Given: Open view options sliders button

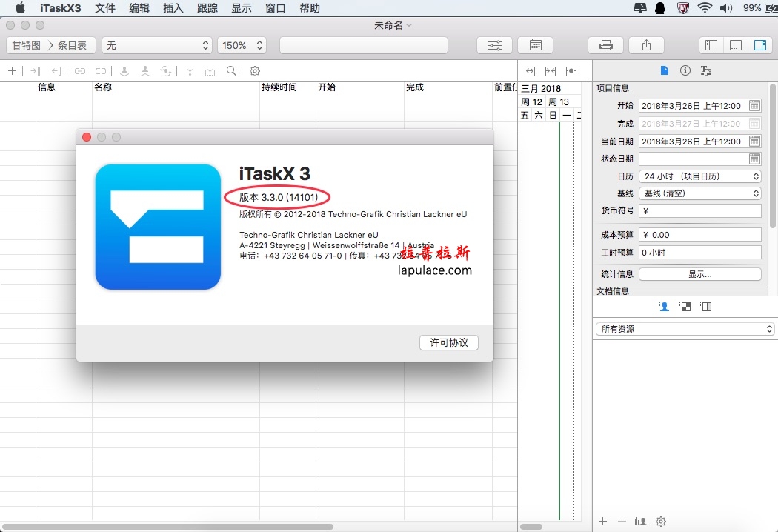Looking at the screenshot, I should (x=495, y=45).
